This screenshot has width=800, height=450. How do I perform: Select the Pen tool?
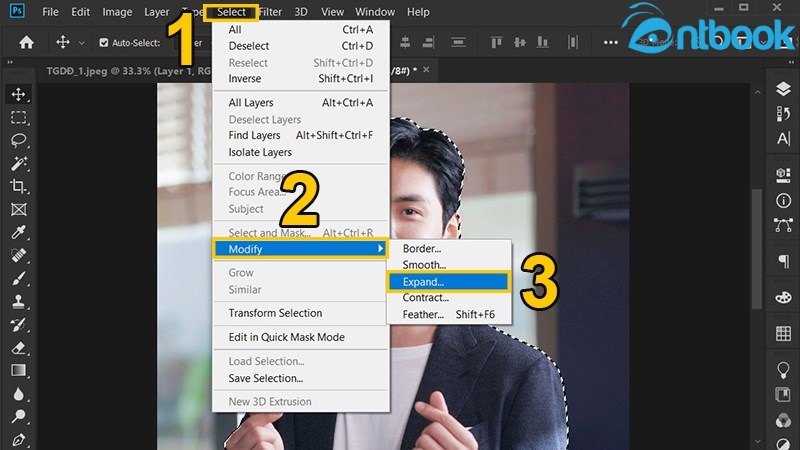pos(19,439)
